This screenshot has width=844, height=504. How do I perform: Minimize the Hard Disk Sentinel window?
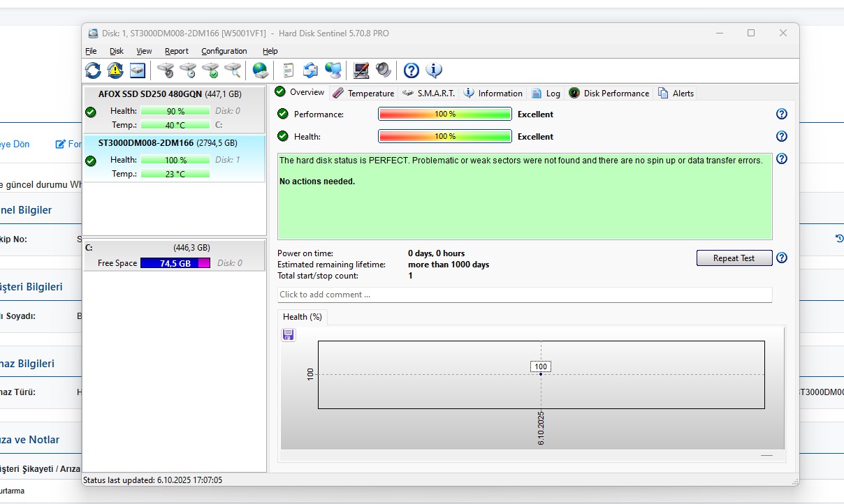720,33
